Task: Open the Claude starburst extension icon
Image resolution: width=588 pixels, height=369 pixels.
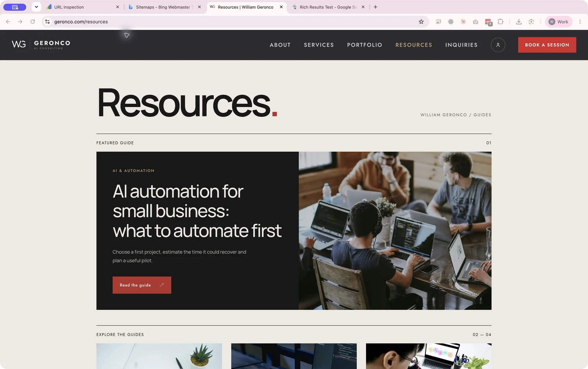Action: pyautogui.click(x=463, y=22)
